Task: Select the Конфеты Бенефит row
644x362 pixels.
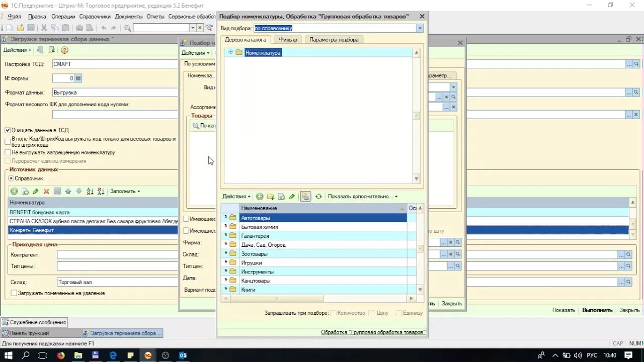Action: [319, 230]
